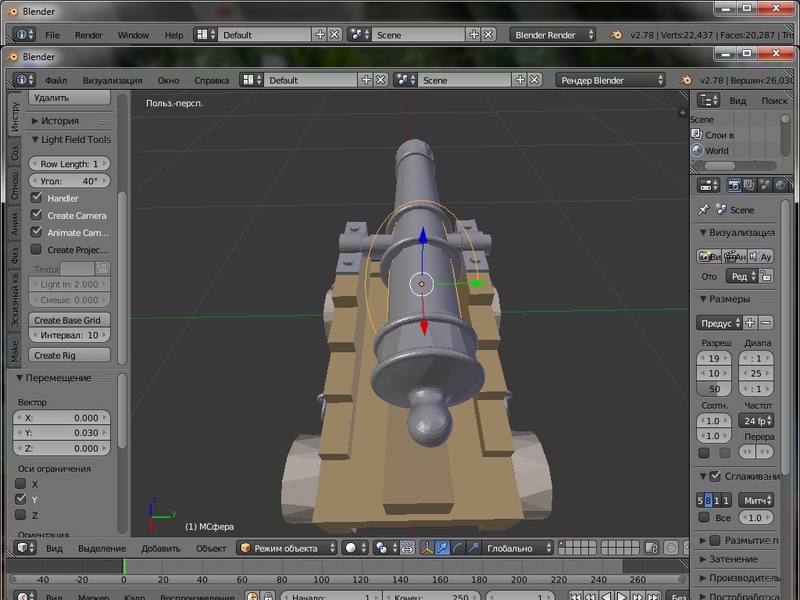Click the Create Rig button
The image size is (800, 600).
tap(69, 355)
